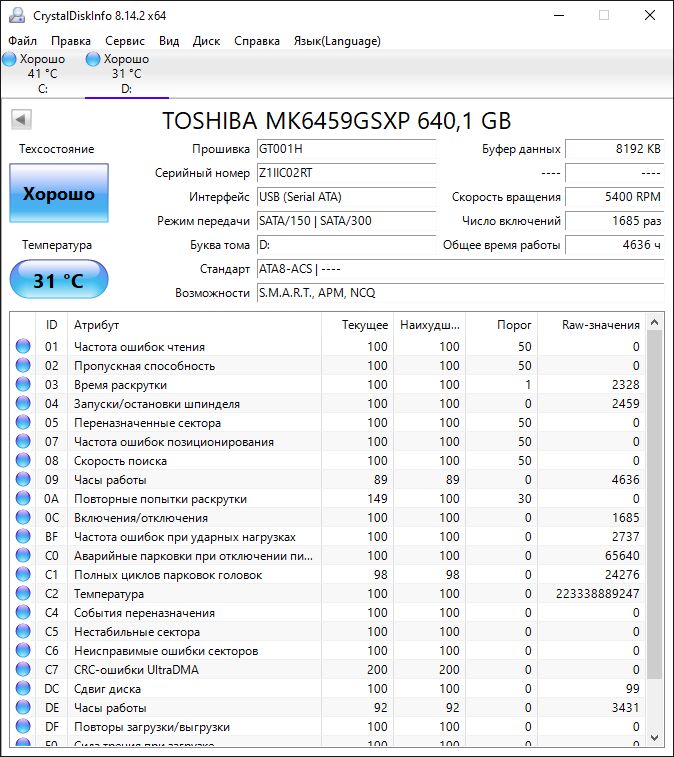Switch to disk D: tab at 31 °C

pos(126,74)
